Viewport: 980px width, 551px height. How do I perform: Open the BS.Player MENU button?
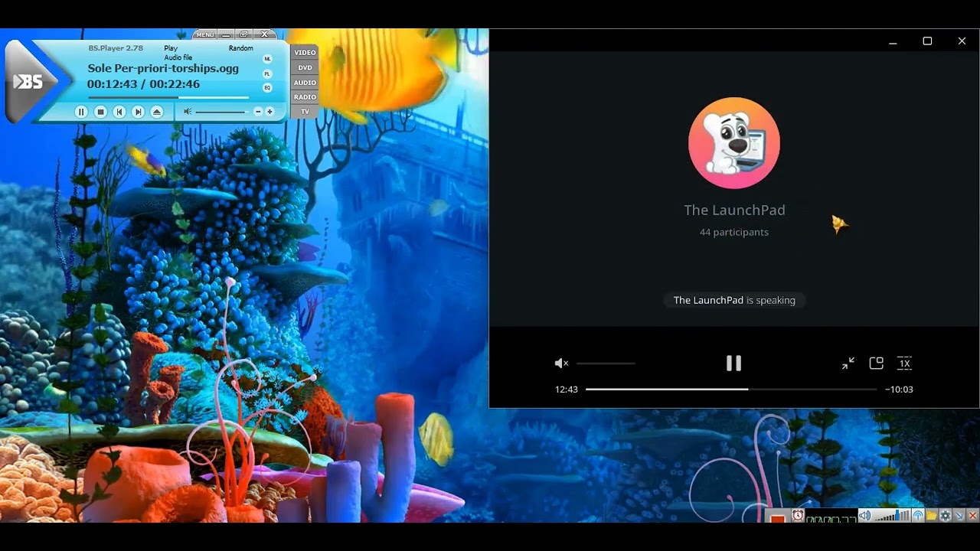205,34
